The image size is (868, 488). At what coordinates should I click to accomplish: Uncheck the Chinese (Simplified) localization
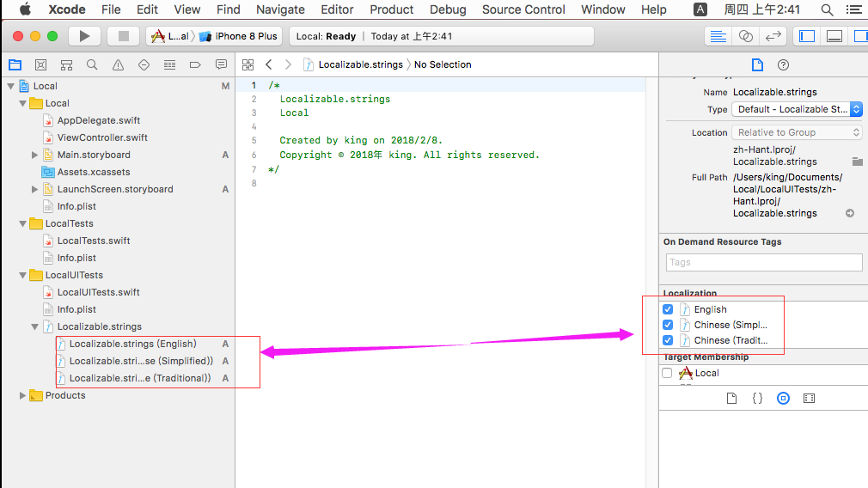coord(668,325)
